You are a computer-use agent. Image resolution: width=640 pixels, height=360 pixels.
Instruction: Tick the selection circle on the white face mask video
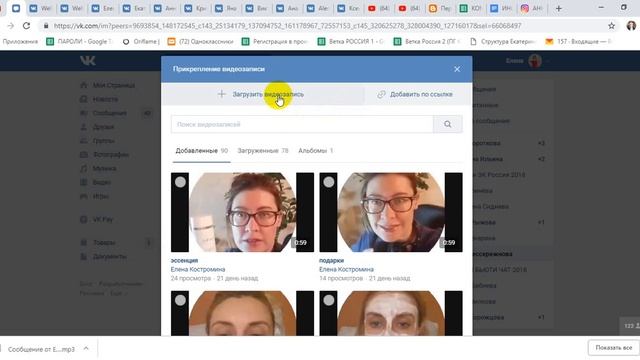(329, 300)
